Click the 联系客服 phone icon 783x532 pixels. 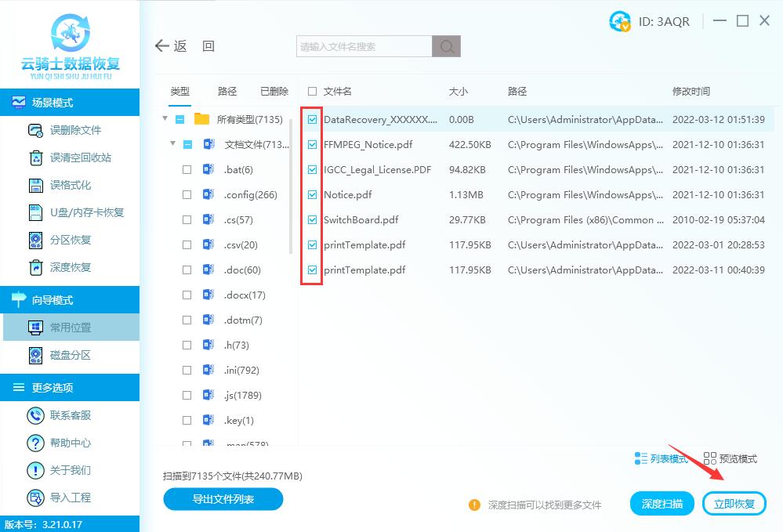(x=35, y=415)
